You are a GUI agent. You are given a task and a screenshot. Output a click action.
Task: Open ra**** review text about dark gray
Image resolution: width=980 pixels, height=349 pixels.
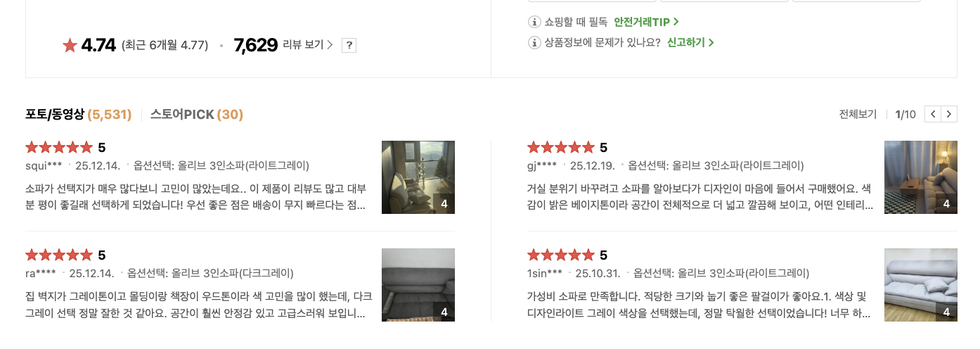(195, 305)
